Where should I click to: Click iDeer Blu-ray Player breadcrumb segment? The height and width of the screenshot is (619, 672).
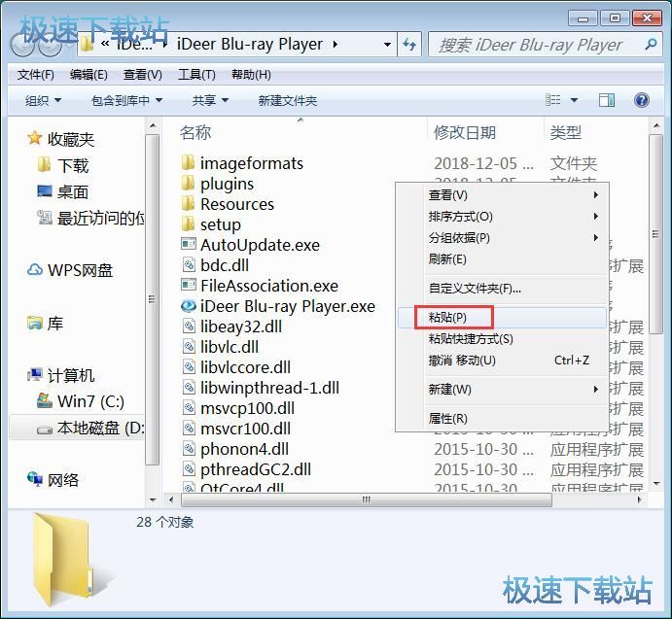250,44
